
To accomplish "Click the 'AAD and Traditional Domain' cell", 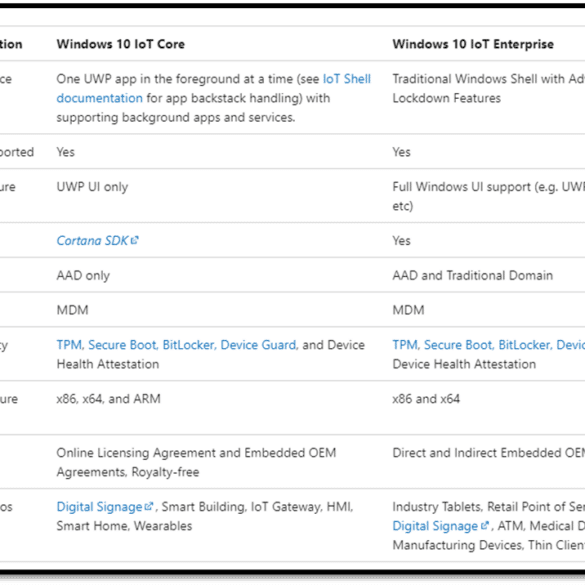I will tap(473, 275).
